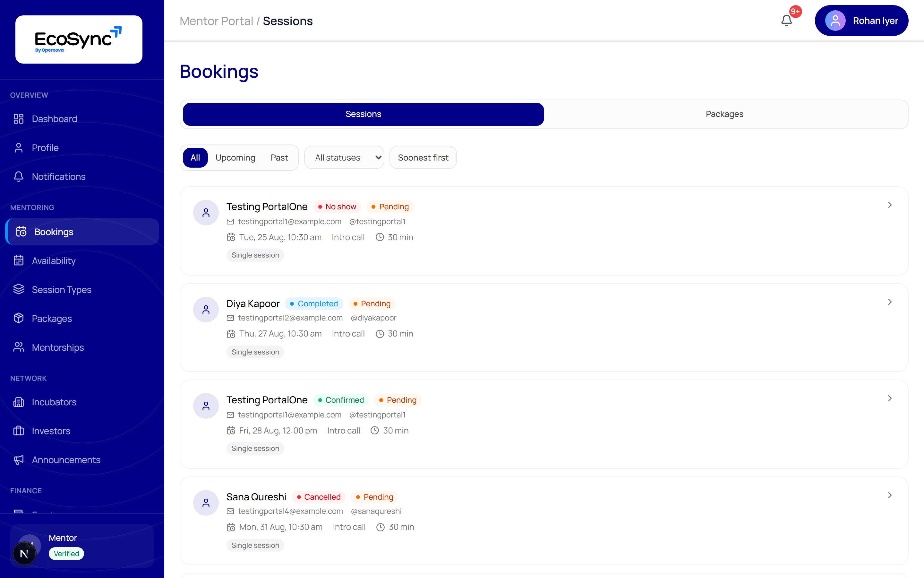Click the Dashboard grid icon in sidebar
The height and width of the screenshot is (578, 924).
pyautogui.click(x=19, y=119)
